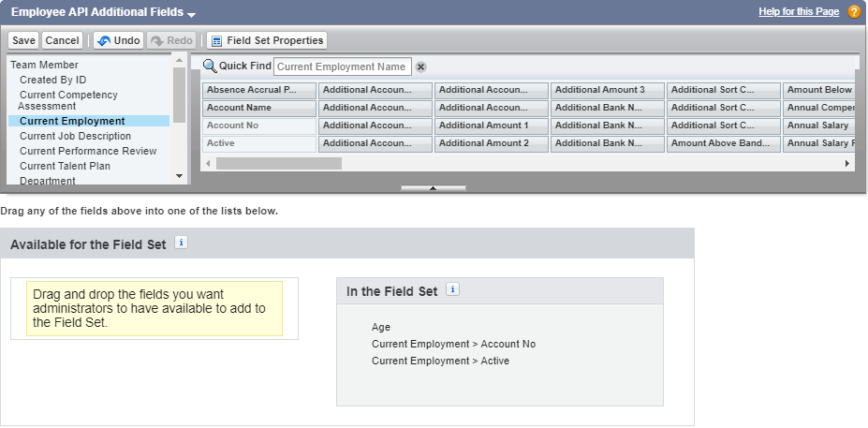The image size is (868, 428).
Task: Click info icon beside In the Field Set
Action: click(x=452, y=289)
